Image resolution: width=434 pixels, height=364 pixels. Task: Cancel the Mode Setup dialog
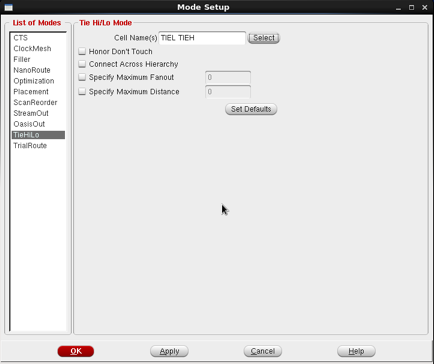tap(263, 351)
